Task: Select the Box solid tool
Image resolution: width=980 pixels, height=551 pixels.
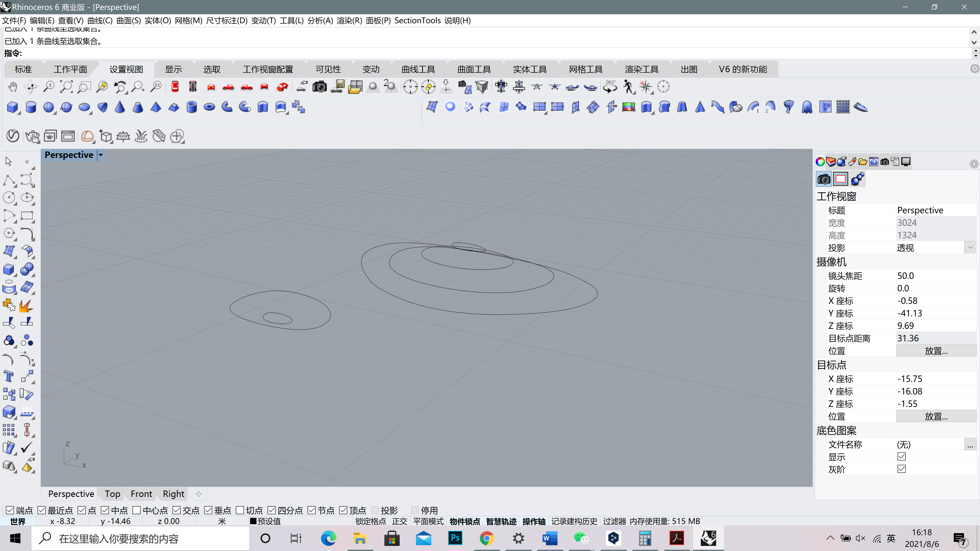Action: tap(13, 107)
